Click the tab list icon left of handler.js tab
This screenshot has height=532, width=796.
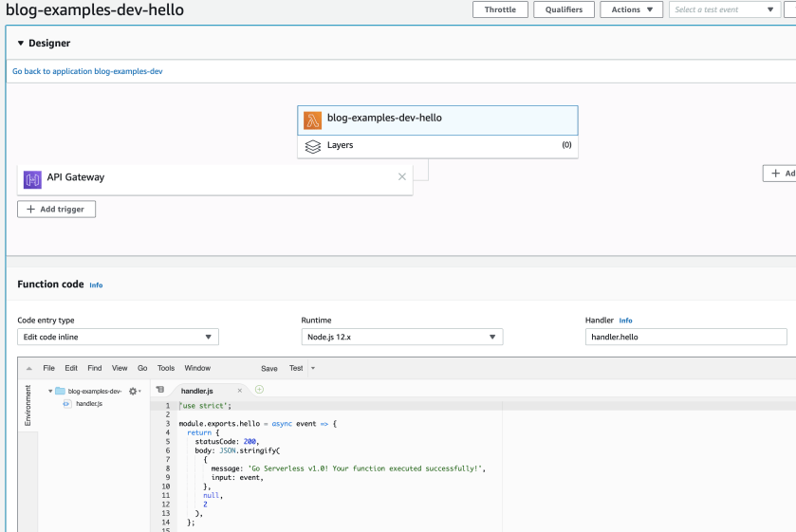click(x=160, y=390)
